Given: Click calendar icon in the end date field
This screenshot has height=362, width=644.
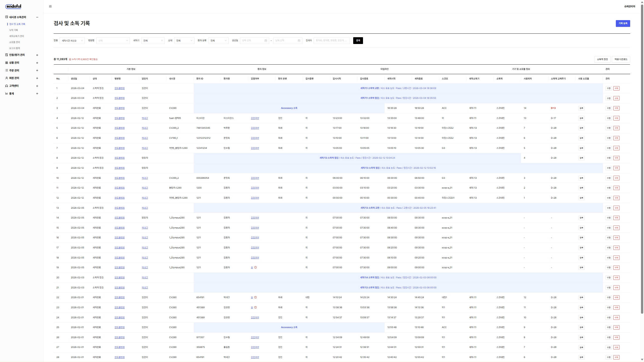Looking at the screenshot, I should tap(299, 41).
